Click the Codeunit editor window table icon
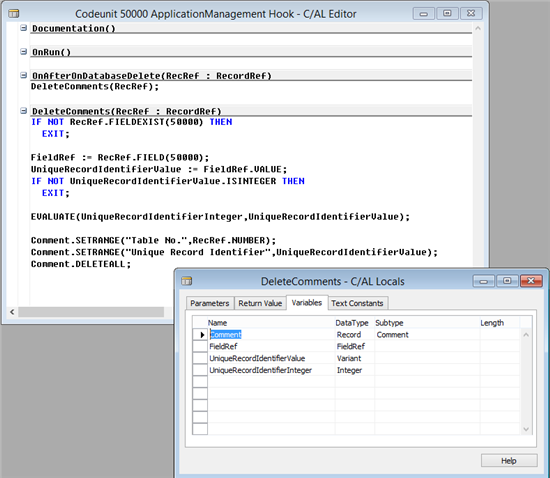 (x=14, y=14)
